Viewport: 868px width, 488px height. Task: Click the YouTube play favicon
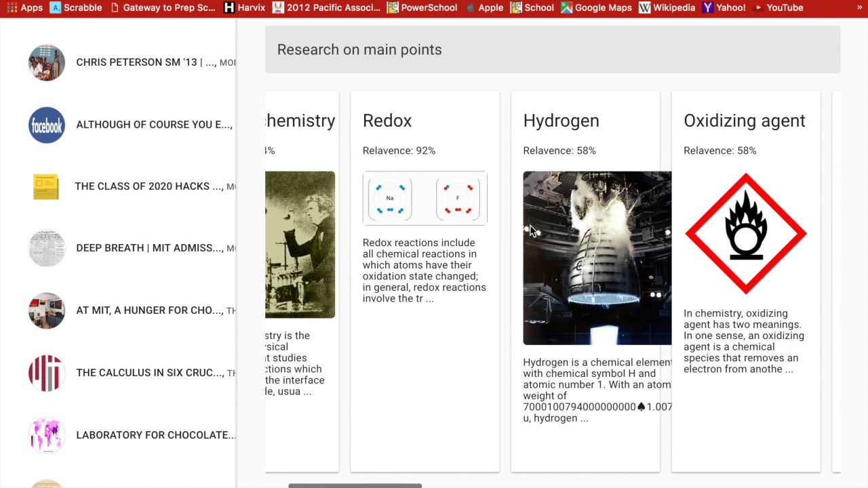(758, 7)
